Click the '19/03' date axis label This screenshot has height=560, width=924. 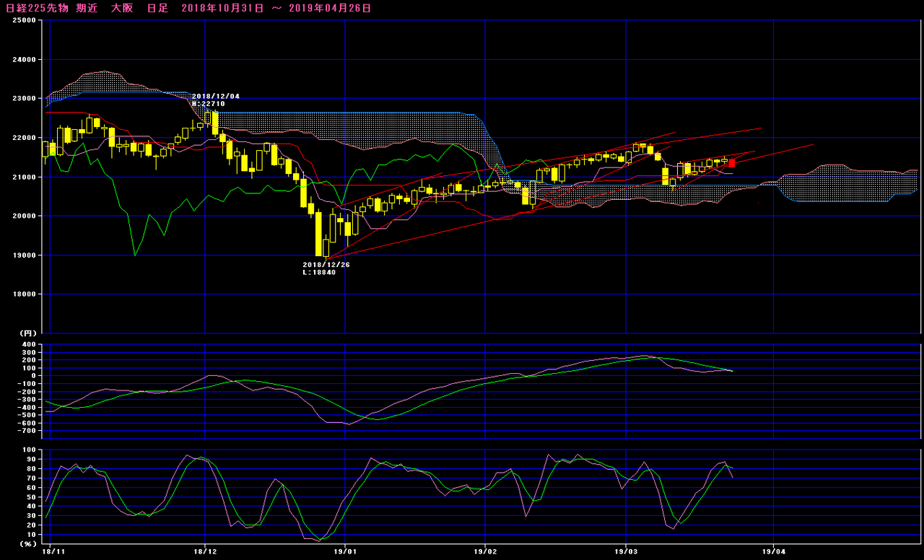coord(624,551)
